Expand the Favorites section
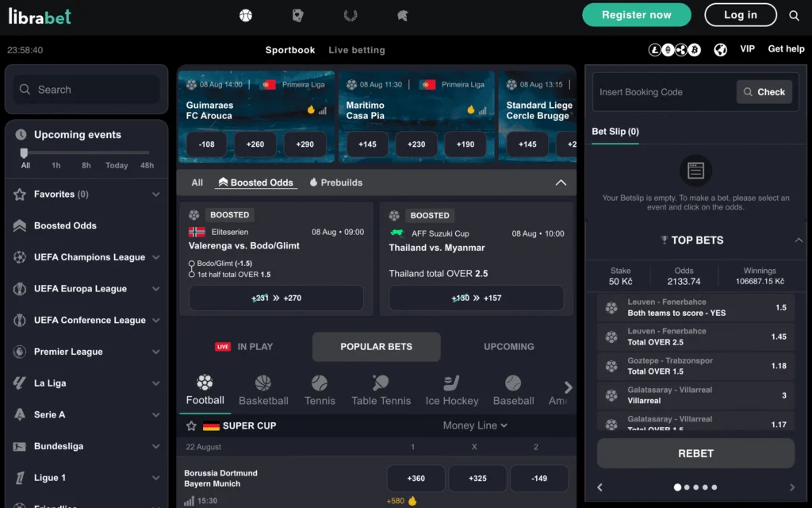Screen dimensions: 812x508 (156, 194)
